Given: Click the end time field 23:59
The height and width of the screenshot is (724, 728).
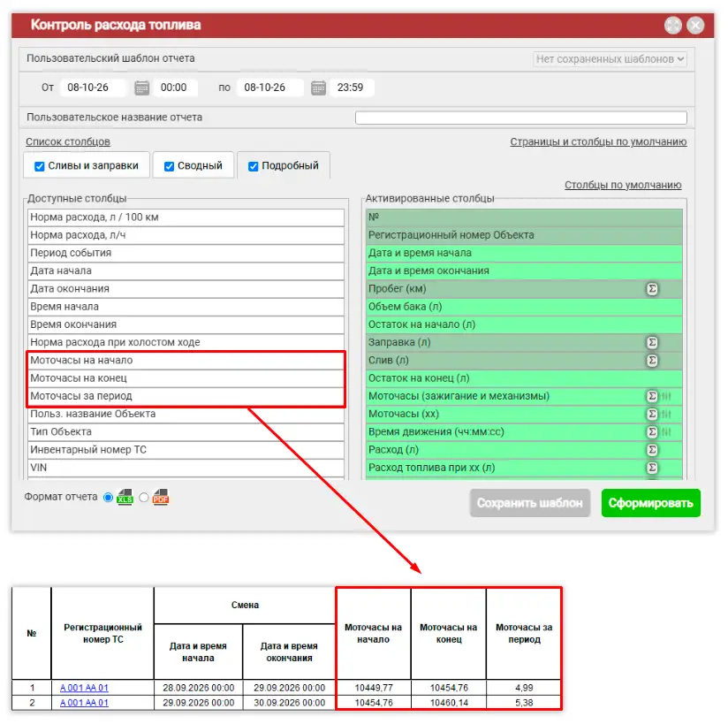Looking at the screenshot, I should coord(353,88).
